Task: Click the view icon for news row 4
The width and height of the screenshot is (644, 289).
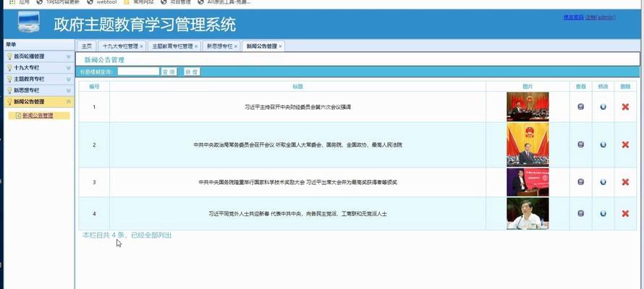Action: (x=580, y=213)
